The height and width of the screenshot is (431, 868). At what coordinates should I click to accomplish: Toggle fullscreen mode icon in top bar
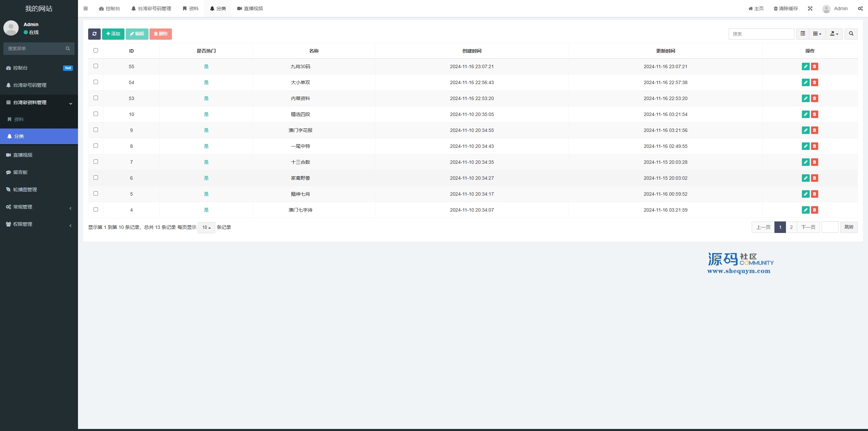(810, 8)
